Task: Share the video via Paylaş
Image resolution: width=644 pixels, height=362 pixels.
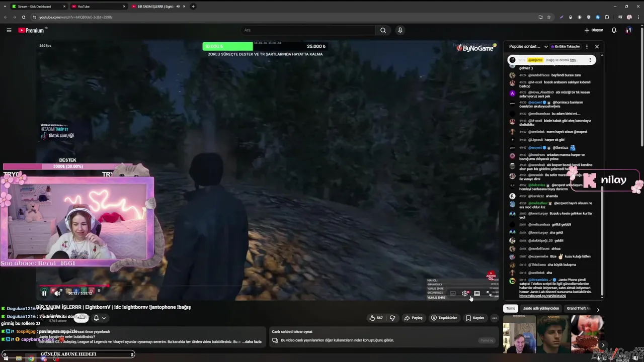Action: (414, 318)
